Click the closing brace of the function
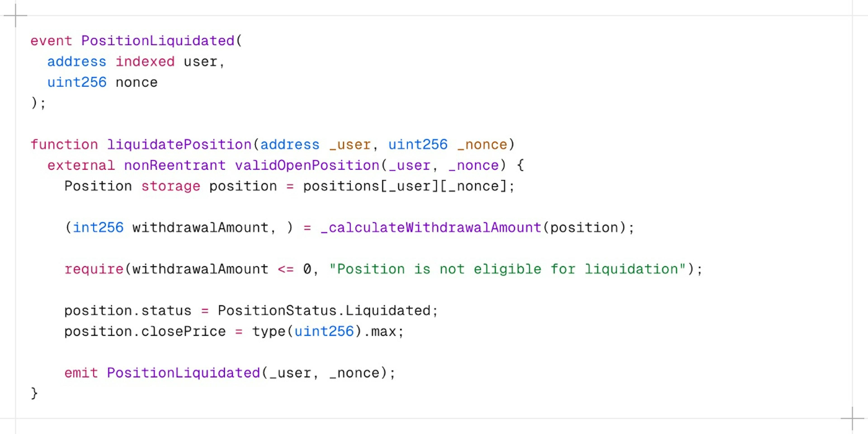 pos(34,394)
